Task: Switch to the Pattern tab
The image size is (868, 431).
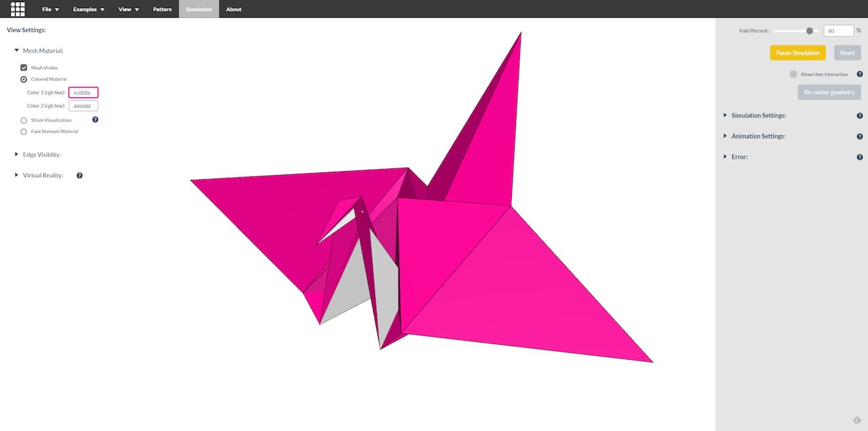Action: [162, 10]
